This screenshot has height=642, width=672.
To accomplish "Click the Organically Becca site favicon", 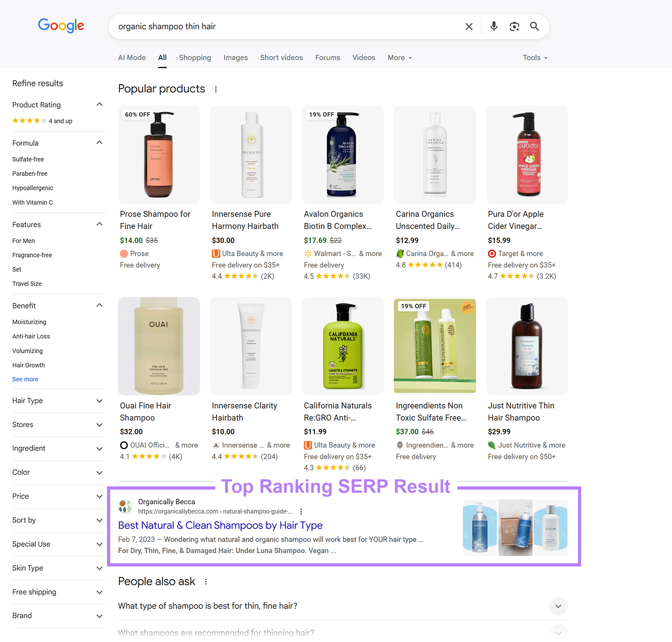I will (x=124, y=506).
